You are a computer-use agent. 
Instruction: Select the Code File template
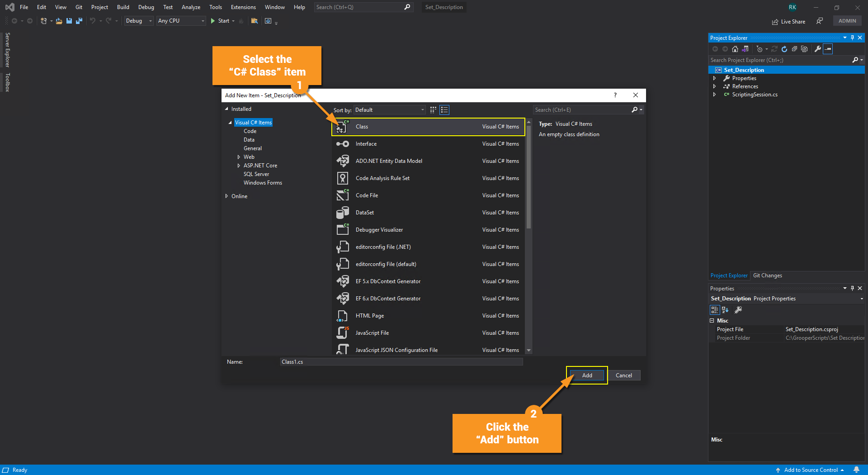pos(429,195)
